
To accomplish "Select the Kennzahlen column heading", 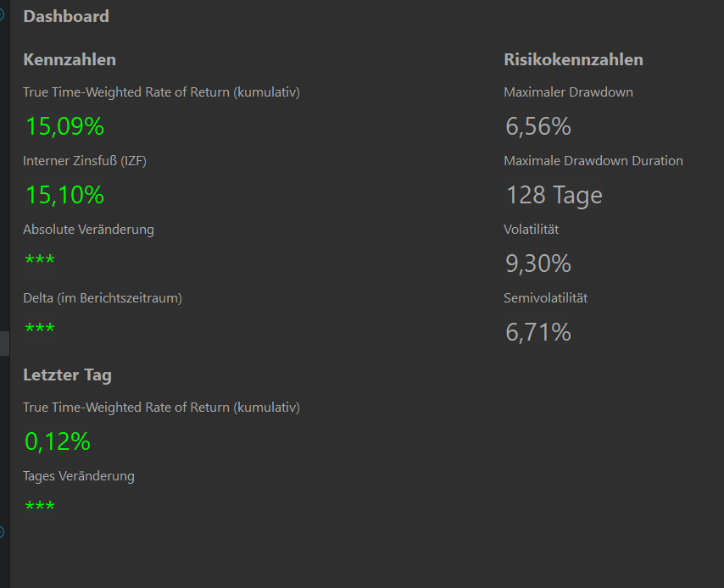I will coord(70,59).
